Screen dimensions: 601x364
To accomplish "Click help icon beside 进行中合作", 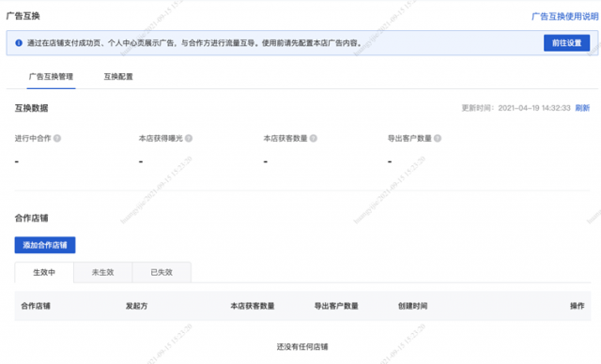I will point(57,138).
